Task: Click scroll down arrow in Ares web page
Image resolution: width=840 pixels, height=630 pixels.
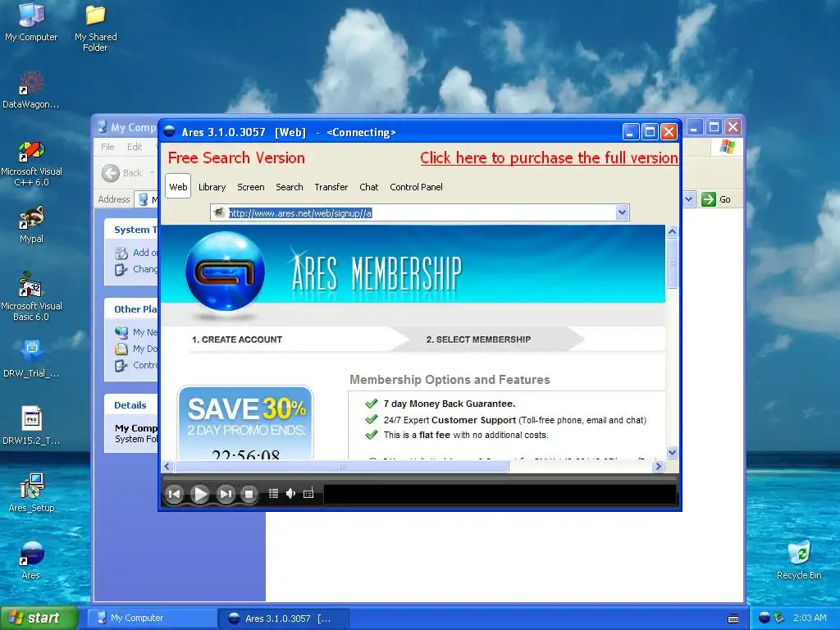Action: [672, 453]
